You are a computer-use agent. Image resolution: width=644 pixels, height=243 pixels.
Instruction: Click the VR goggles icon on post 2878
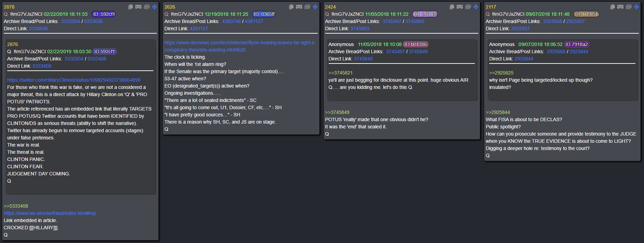[139, 7]
